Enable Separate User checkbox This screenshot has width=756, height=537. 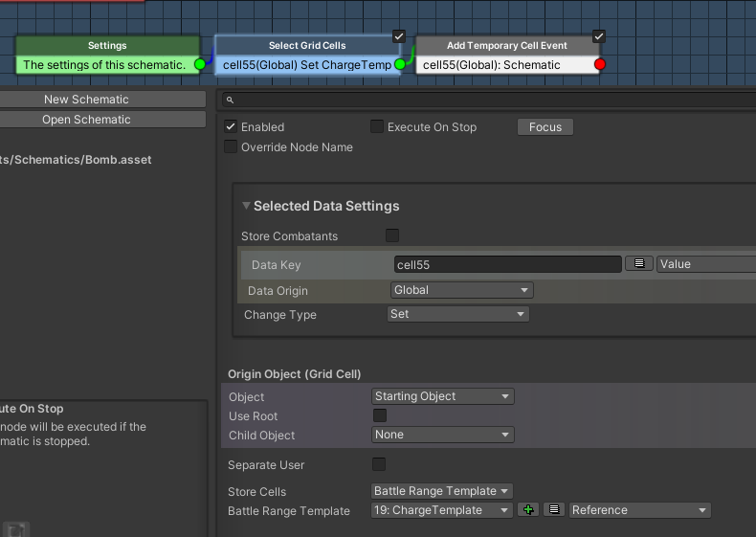click(379, 464)
